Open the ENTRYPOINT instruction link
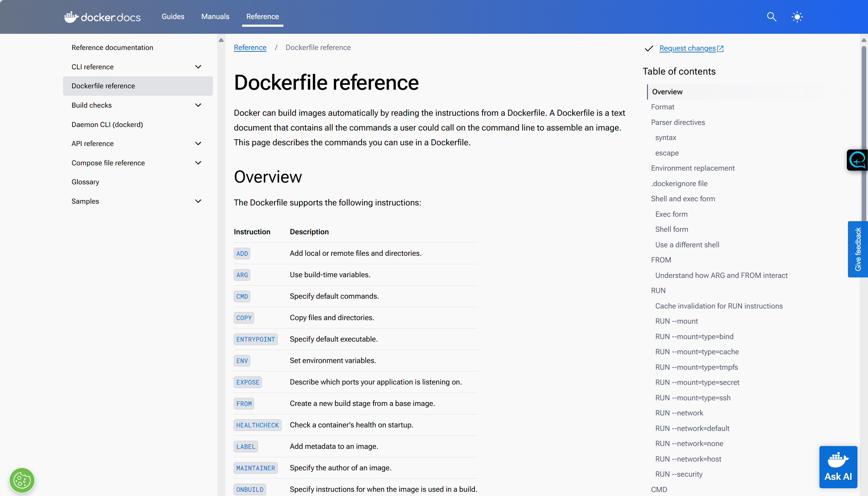 click(x=256, y=339)
